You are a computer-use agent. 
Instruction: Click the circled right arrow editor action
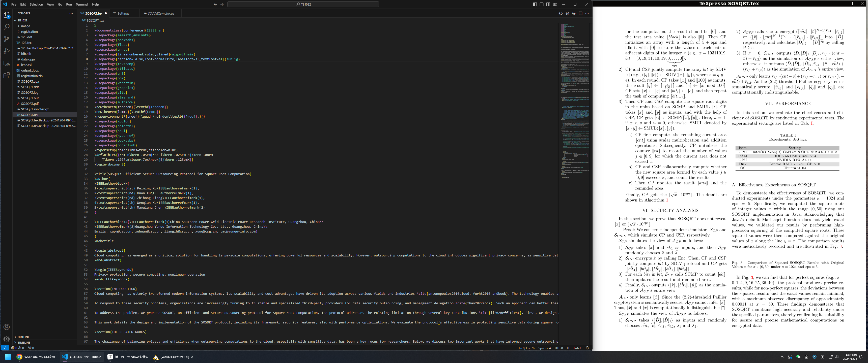pyautogui.click(x=574, y=13)
